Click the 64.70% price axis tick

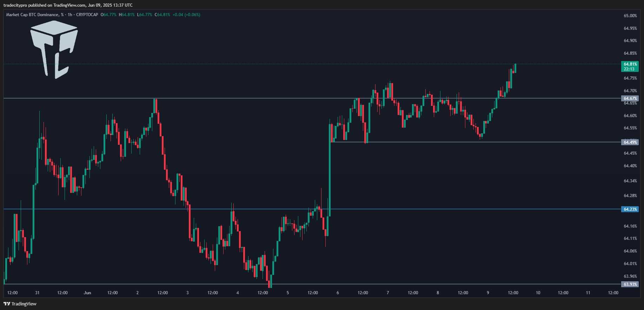630,91
